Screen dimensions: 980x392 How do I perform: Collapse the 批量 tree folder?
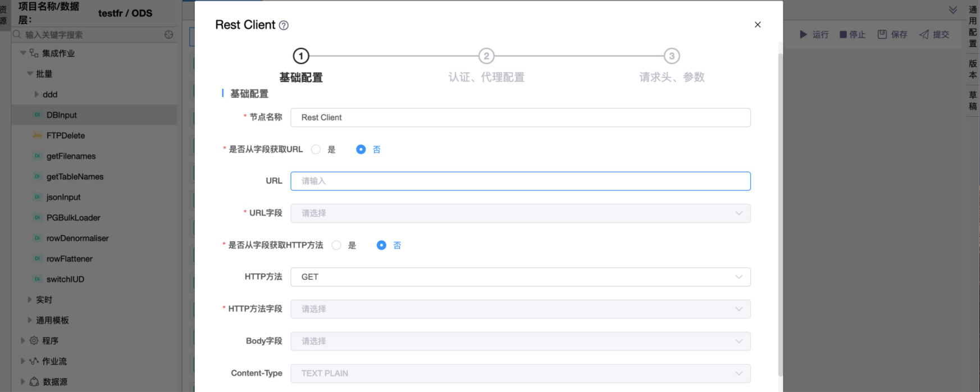[x=30, y=74]
